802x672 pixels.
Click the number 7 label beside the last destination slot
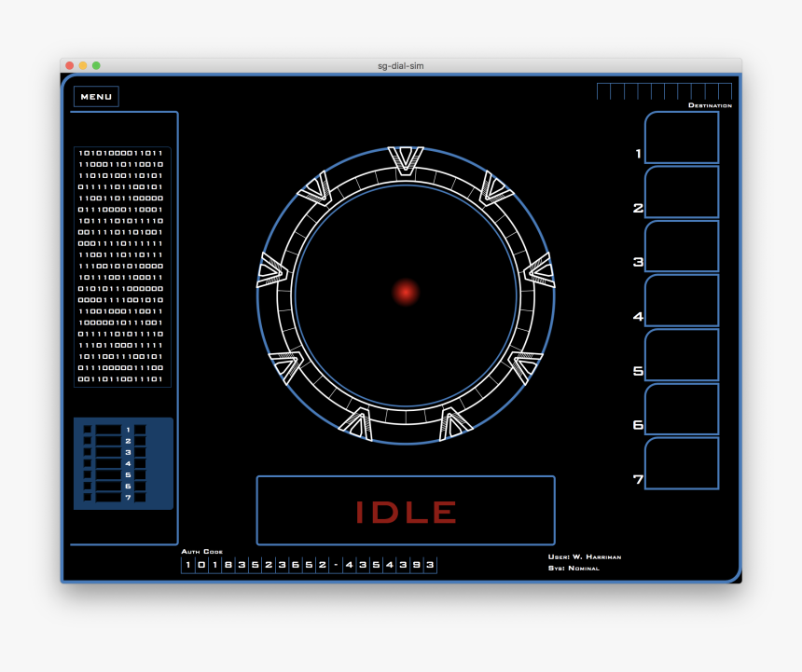click(638, 479)
